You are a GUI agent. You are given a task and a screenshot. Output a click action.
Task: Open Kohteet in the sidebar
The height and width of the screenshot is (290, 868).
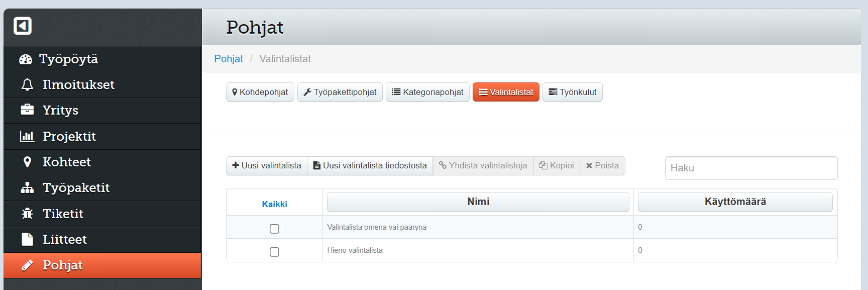pyautogui.click(x=102, y=162)
